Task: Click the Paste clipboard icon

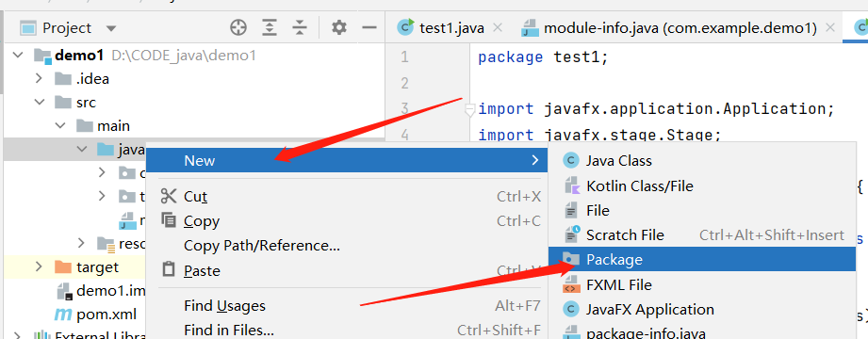Action: pos(169,269)
